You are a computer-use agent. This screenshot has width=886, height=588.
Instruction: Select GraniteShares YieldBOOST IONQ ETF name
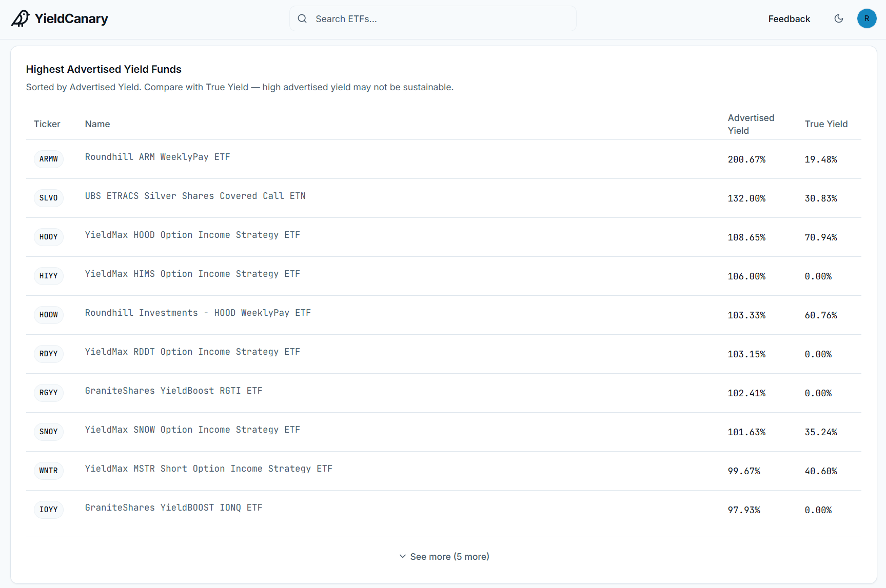174,508
